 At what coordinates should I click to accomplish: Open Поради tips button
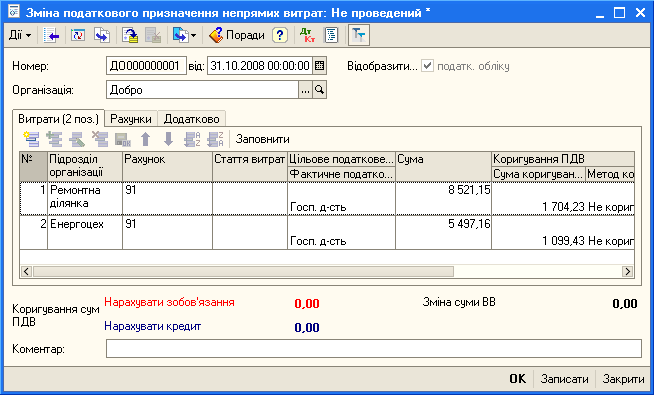pyautogui.click(x=237, y=35)
